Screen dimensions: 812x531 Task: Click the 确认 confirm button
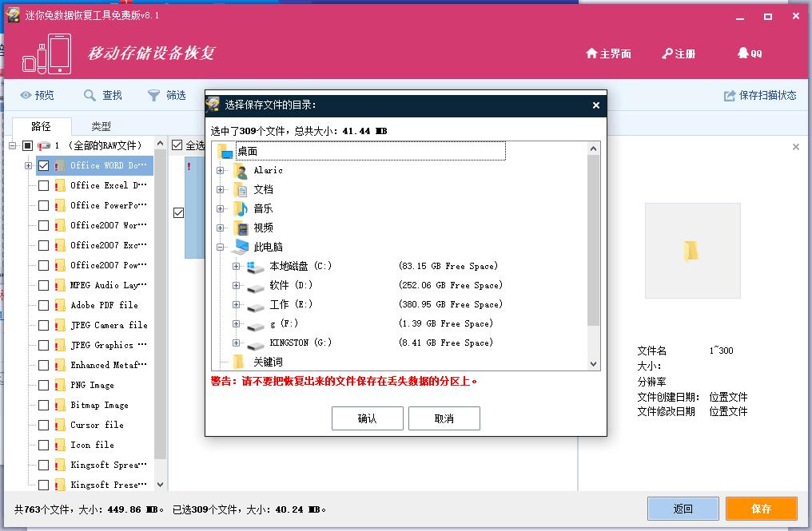pyautogui.click(x=367, y=418)
